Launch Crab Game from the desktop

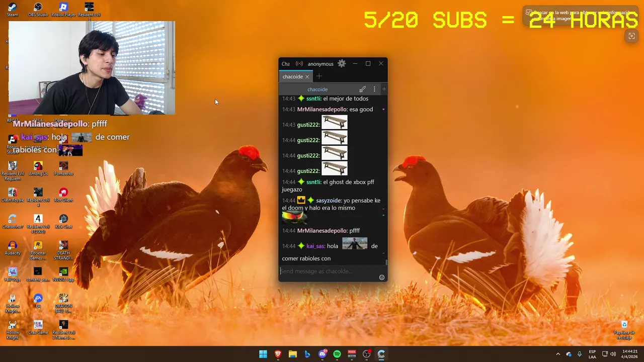(x=38, y=327)
